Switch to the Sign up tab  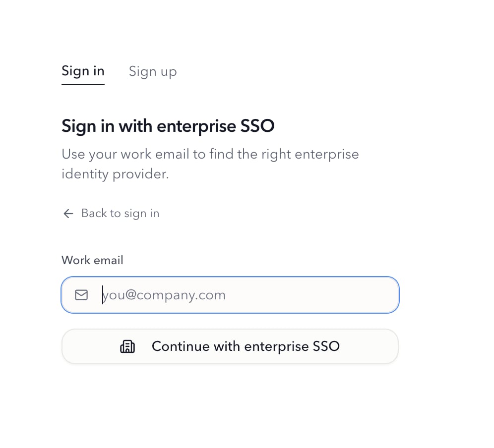click(x=153, y=72)
